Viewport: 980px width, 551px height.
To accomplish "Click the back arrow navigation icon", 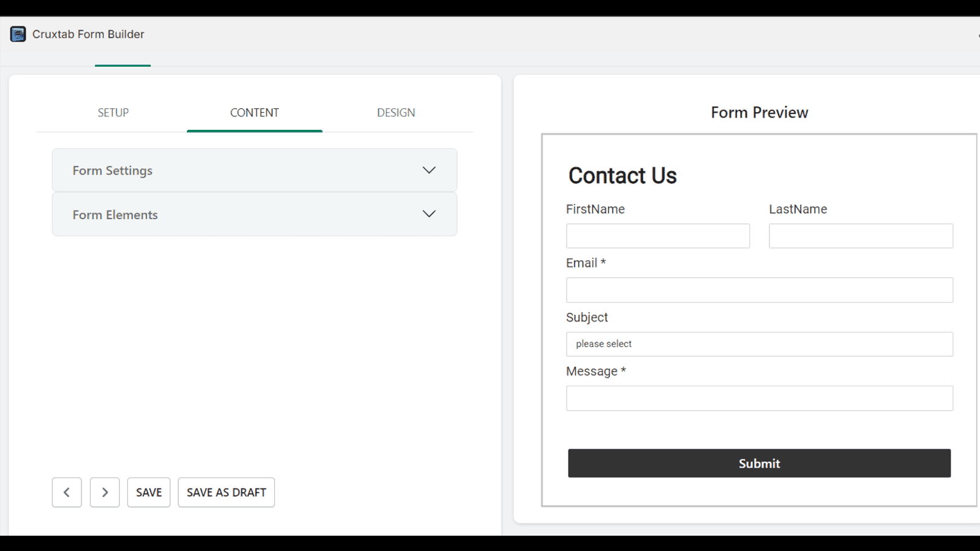I will click(x=66, y=492).
